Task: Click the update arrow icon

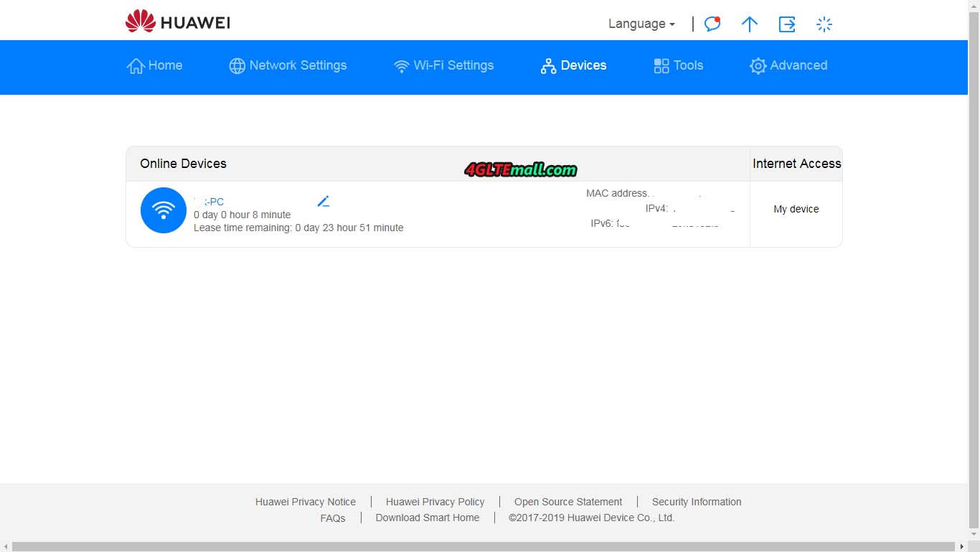Action: [749, 24]
